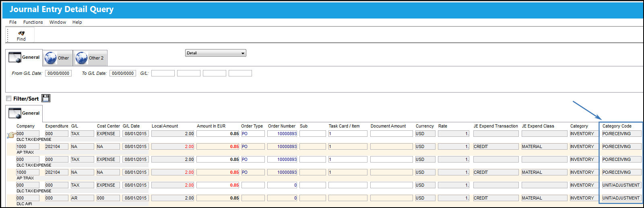Screen dimensions: 644x208
Task: Switch to the Other 2 tab
Action: point(90,58)
